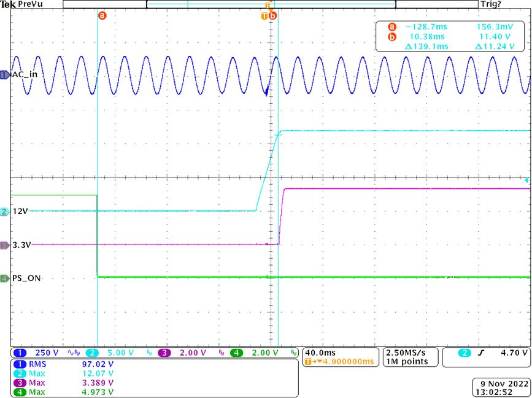
Task: Select channel 3 3.3V waveform indicator
Action: point(6,245)
